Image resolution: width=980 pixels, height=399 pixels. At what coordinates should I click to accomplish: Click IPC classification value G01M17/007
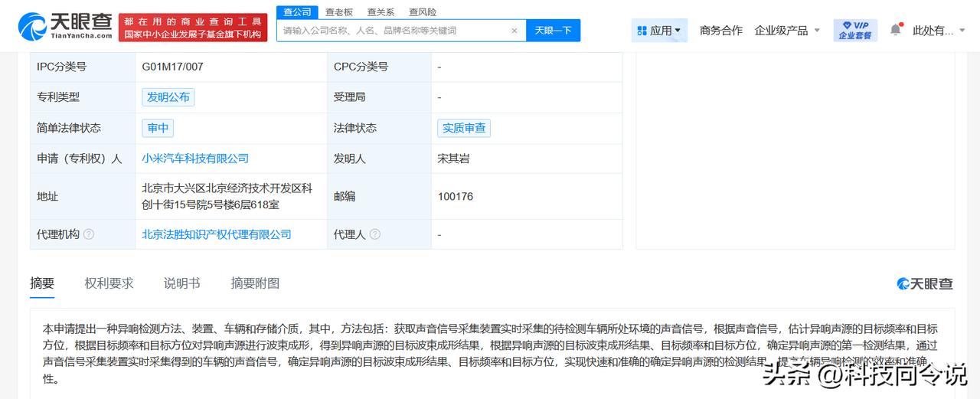tap(172, 67)
